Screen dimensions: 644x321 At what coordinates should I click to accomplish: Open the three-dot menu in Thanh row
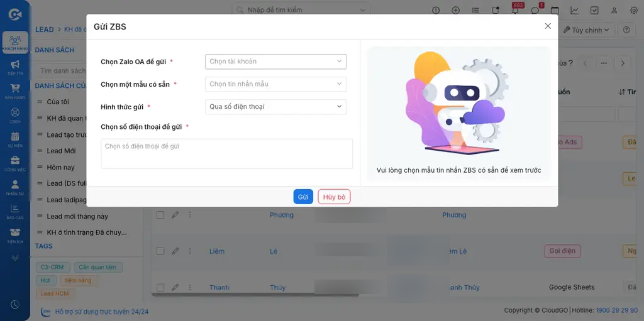(190, 287)
